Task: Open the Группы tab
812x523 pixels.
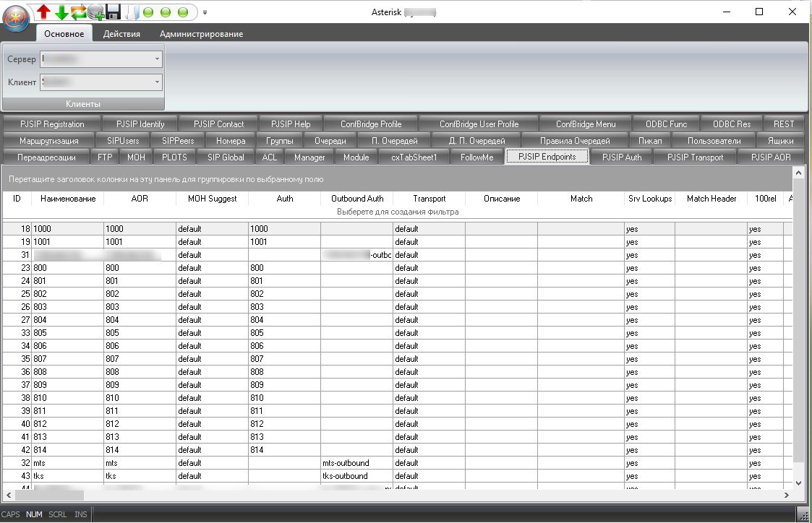Action: 280,141
